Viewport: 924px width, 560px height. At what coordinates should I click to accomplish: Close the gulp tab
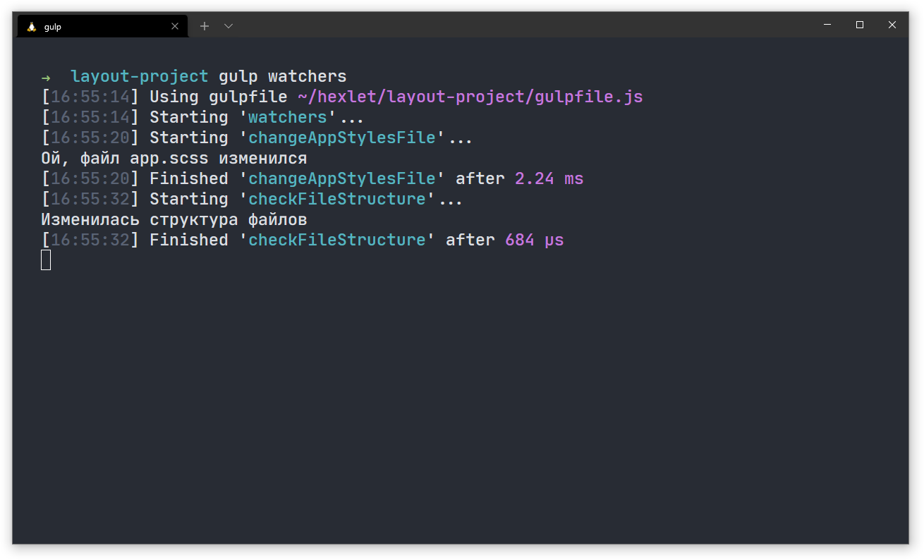tap(175, 27)
